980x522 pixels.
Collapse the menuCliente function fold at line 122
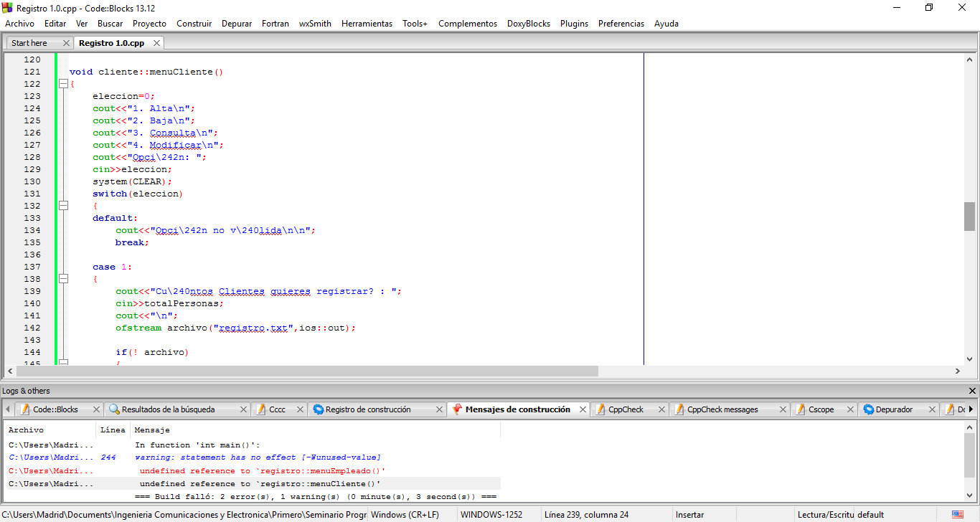(x=63, y=84)
